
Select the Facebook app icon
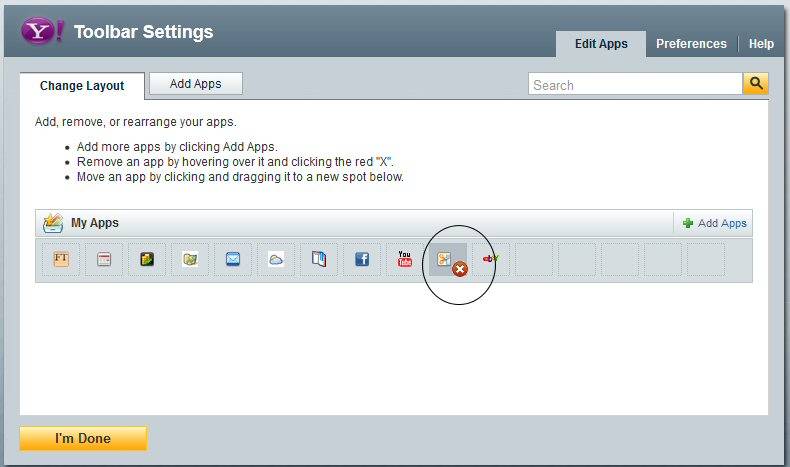click(362, 260)
